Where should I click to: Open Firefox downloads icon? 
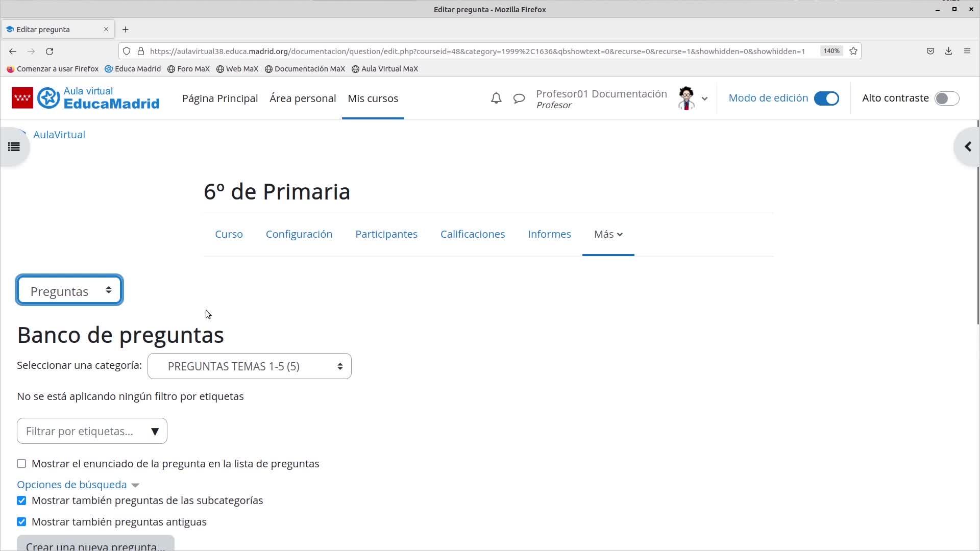pos(948,51)
